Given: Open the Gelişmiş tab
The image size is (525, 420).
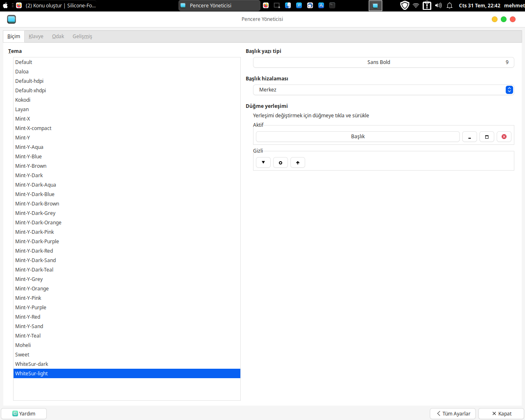Looking at the screenshot, I should [82, 37].
